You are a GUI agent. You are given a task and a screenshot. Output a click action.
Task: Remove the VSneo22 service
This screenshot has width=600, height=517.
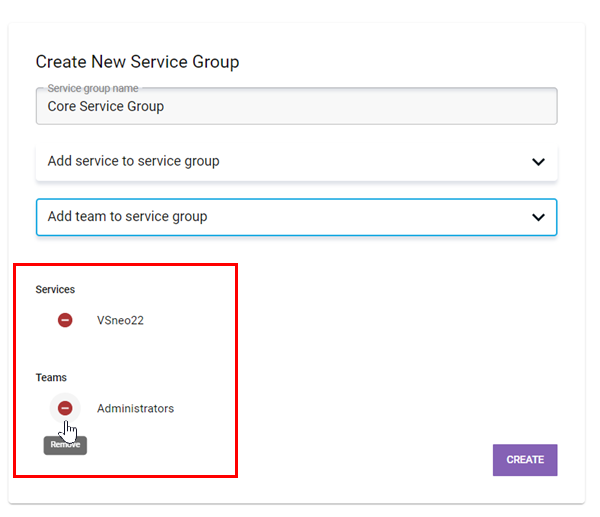pyautogui.click(x=65, y=320)
